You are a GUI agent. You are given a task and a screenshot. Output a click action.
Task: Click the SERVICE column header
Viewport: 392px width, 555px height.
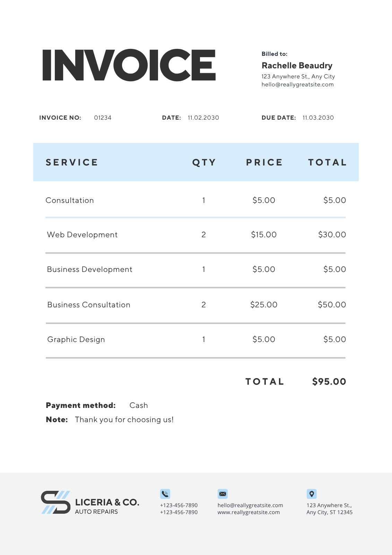click(72, 162)
